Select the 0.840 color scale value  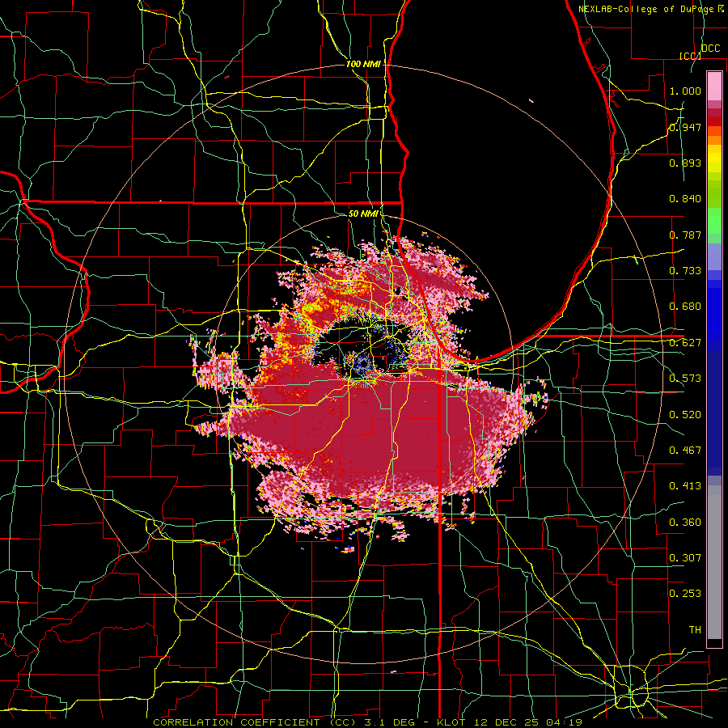point(685,199)
